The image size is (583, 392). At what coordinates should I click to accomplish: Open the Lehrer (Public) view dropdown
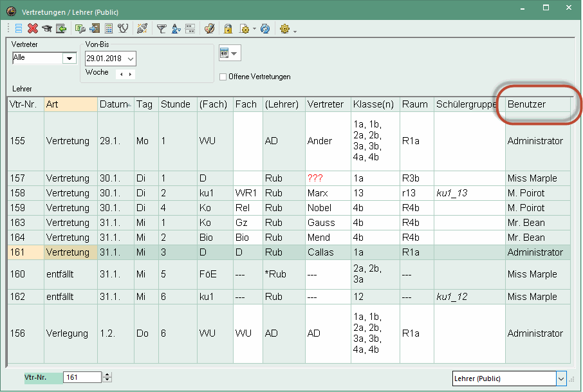(x=561, y=379)
